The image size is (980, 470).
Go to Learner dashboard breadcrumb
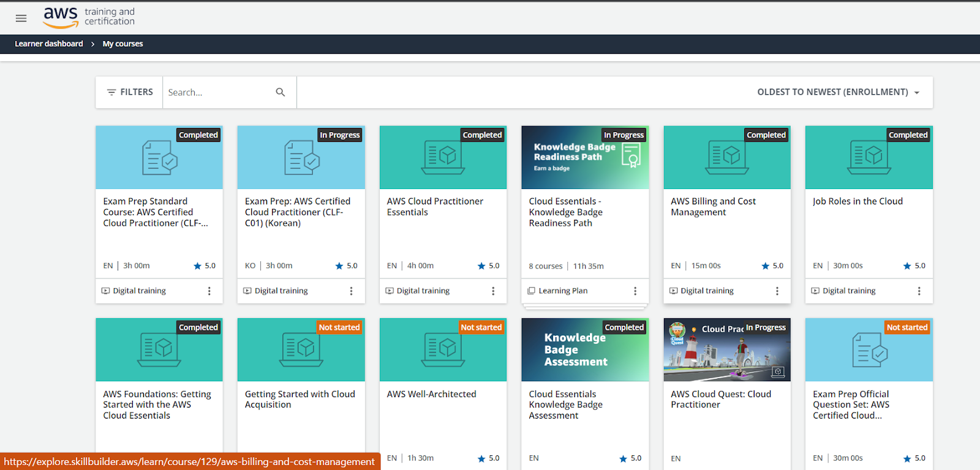[49, 44]
